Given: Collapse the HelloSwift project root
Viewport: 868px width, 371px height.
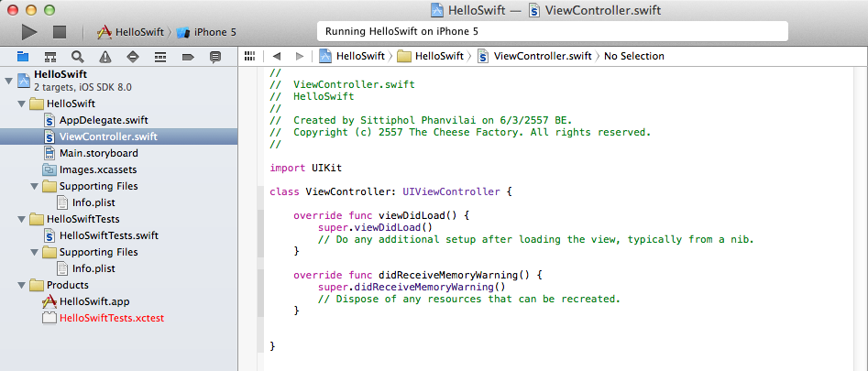Looking at the screenshot, I should 7,81.
